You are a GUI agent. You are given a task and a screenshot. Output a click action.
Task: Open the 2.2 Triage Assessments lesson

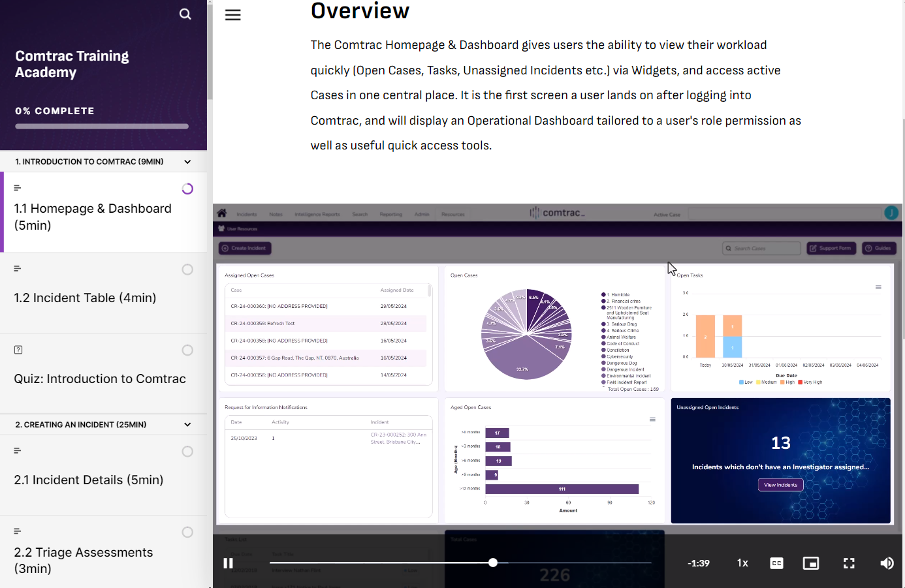84,560
